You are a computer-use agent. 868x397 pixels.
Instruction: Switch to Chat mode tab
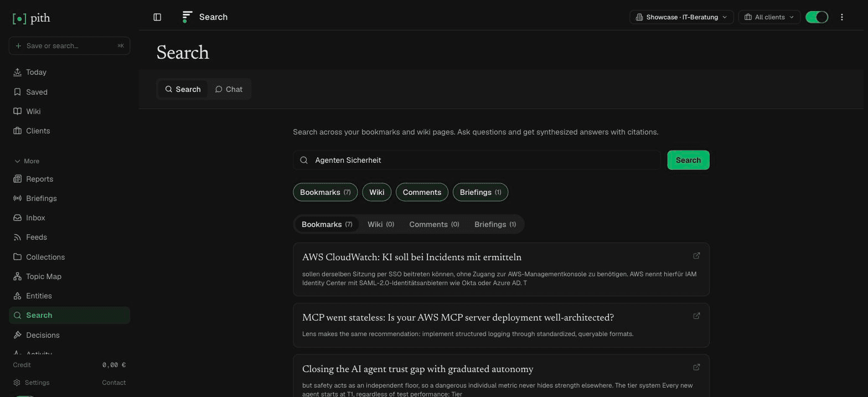[229, 89]
